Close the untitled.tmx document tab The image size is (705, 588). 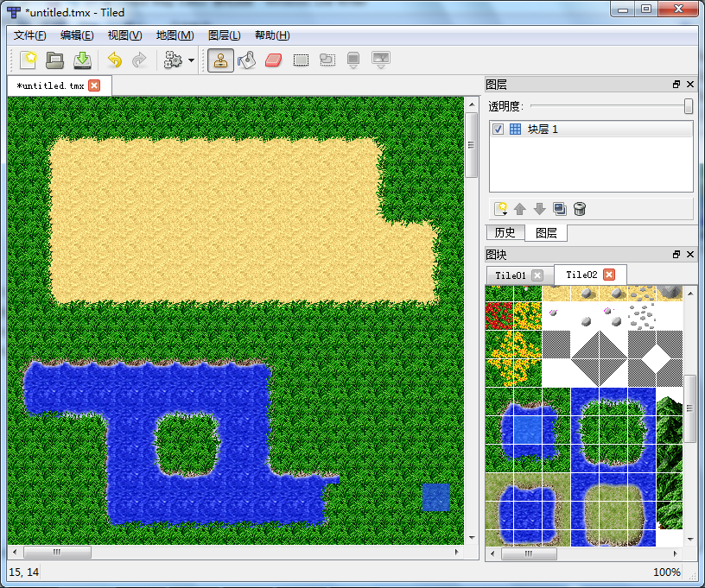point(94,85)
